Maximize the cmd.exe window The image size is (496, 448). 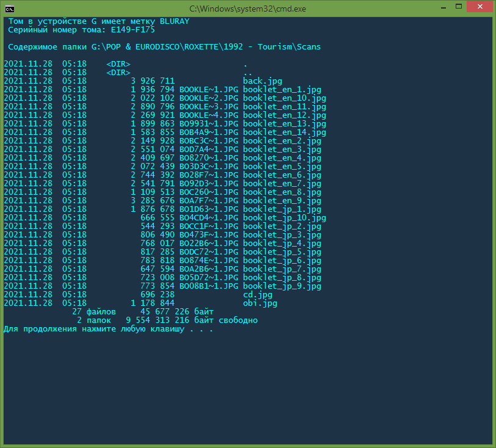(x=459, y=7)
